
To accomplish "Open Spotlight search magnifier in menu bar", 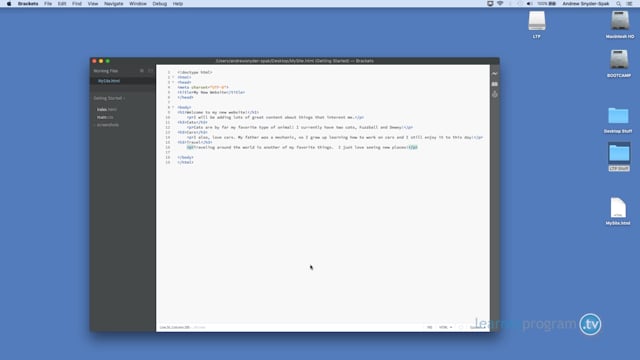I will 618,4.
